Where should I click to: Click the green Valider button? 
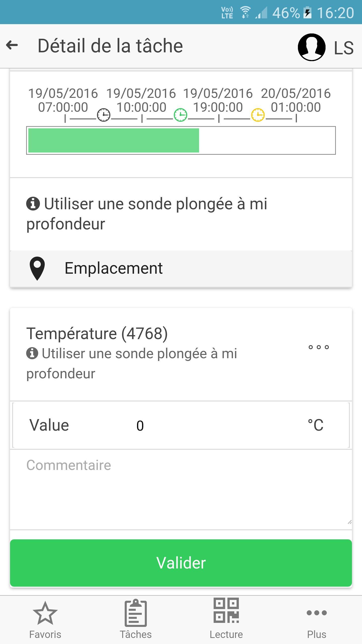pyautogui.click(x=181, y=563)
